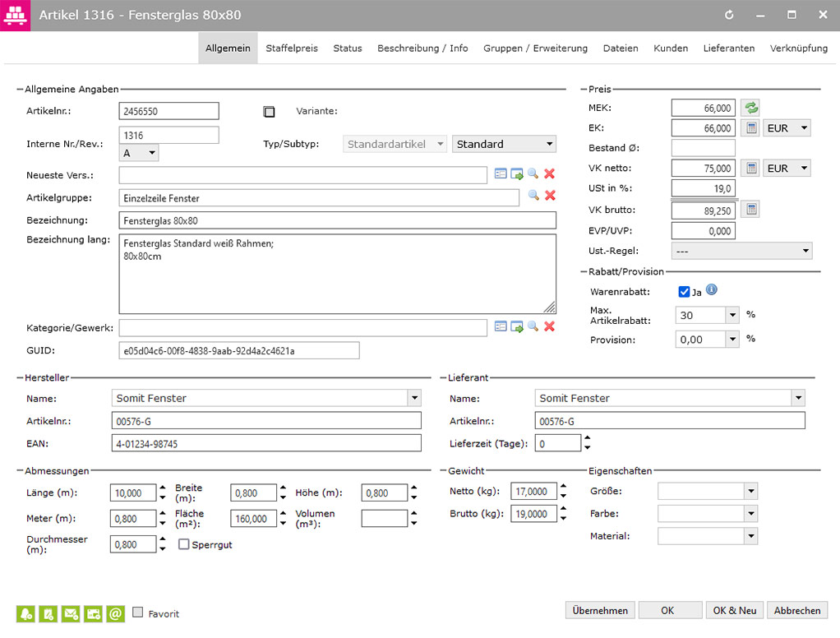Click the green calendar appointment icon

(x=93, y=613)
